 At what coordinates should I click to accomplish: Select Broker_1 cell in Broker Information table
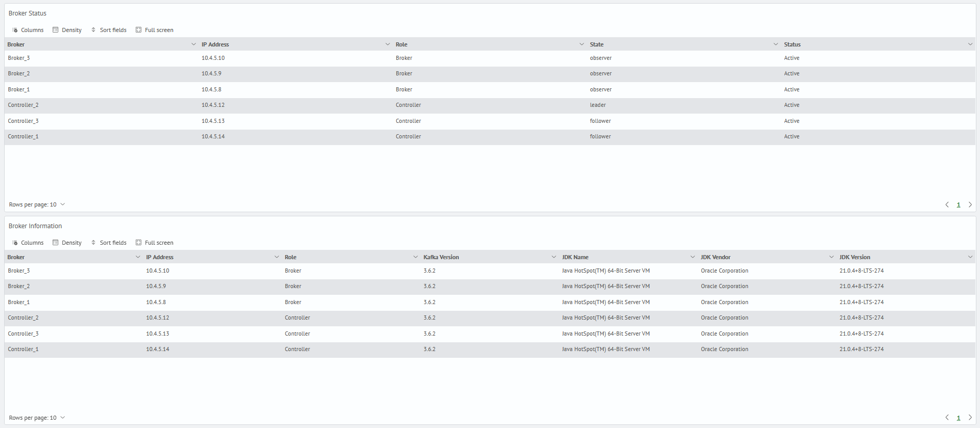(x=19, y=302)
